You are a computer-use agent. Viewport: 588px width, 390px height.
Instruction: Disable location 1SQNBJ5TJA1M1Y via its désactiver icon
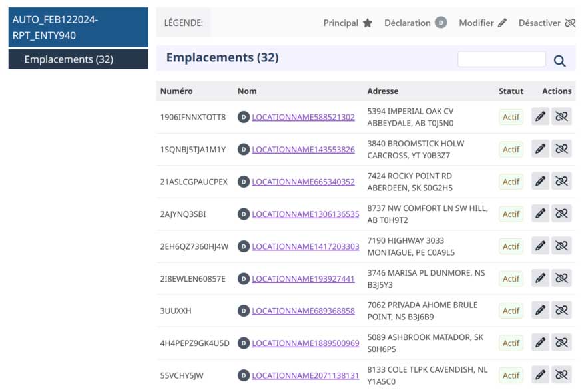561,149
